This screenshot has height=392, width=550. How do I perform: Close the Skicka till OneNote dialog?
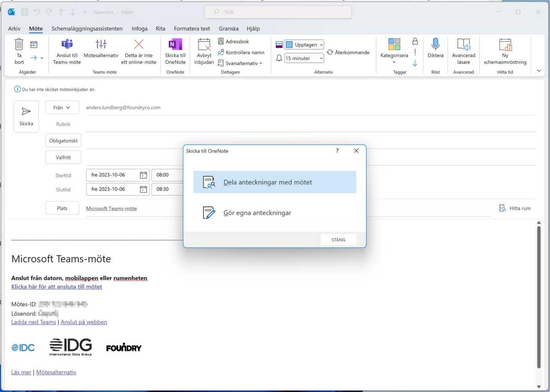point(356,150)
